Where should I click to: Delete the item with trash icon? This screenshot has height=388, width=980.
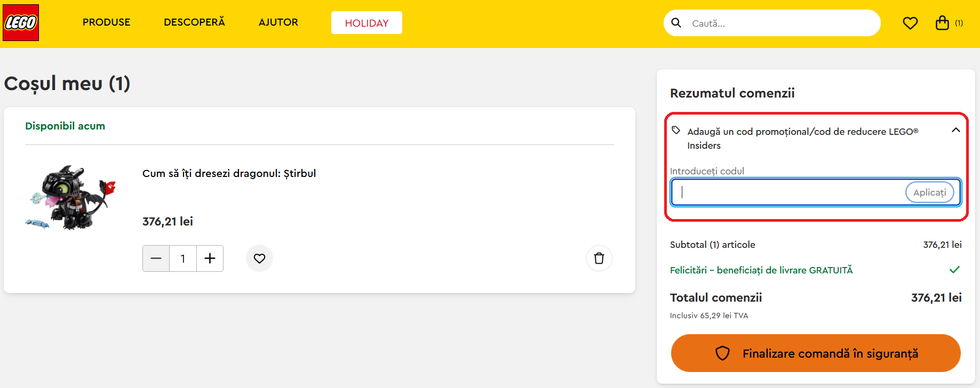(599, 258)
